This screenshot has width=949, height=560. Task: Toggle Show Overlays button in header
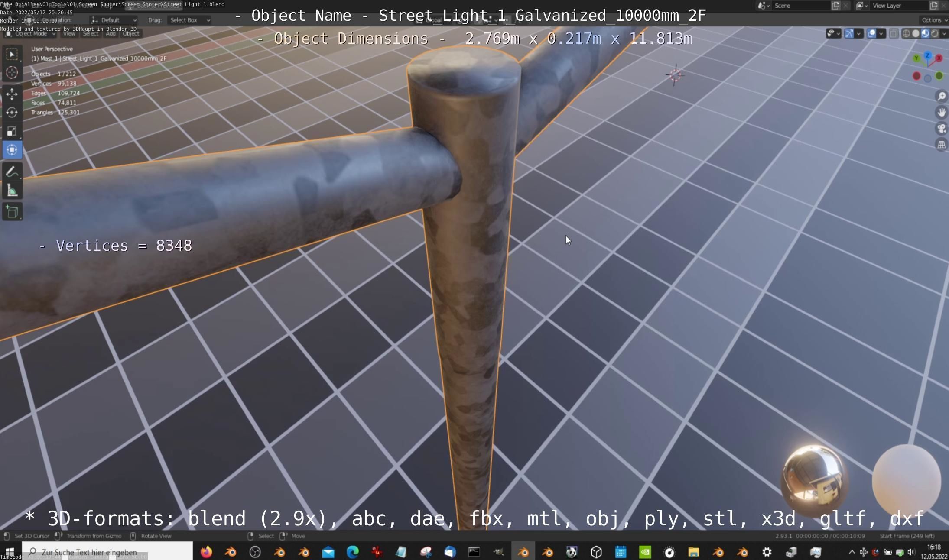pos(871,34)
